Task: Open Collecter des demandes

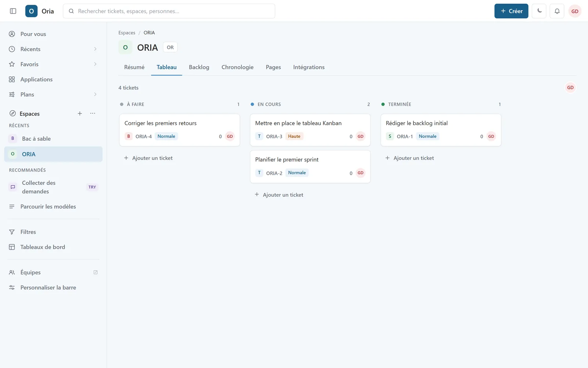Action: click(53, 187)
